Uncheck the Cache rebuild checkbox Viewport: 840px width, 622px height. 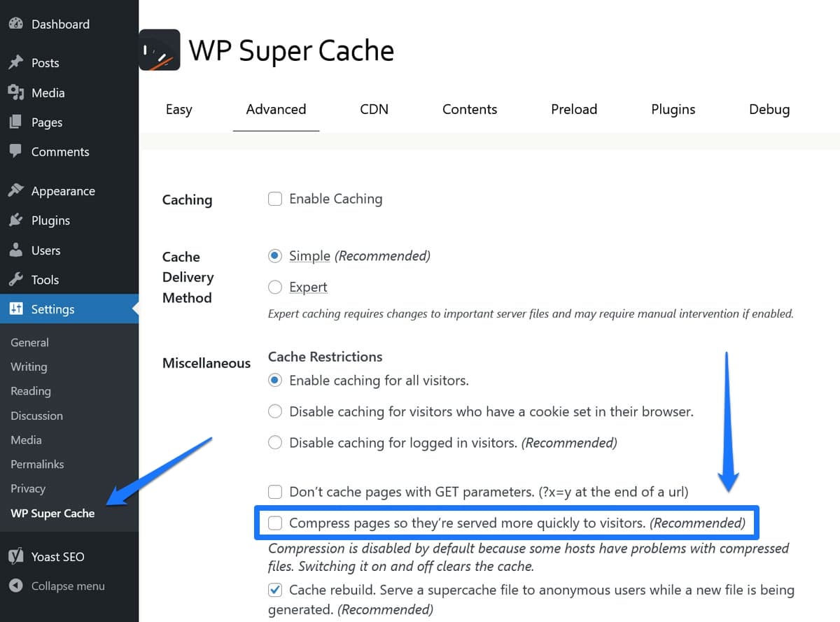(x=275, y=590)
